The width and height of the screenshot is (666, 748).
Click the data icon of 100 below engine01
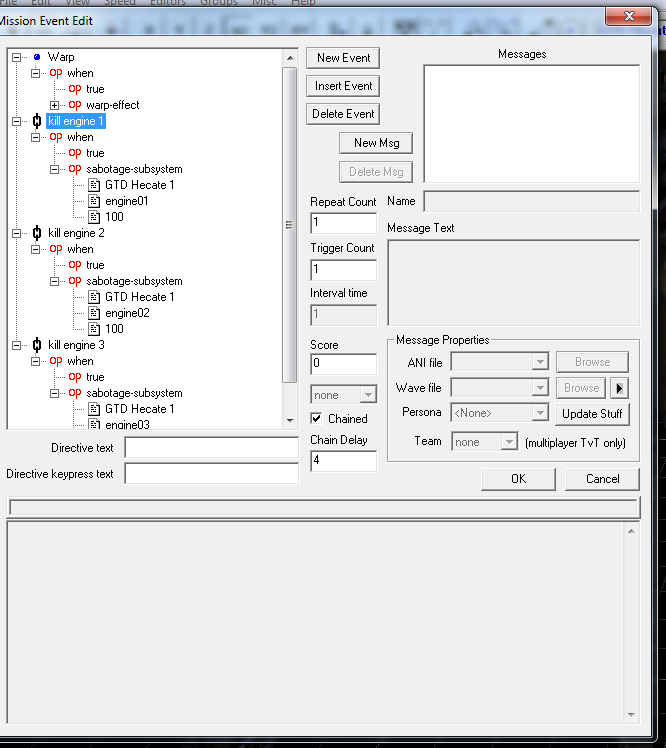(x=94, y=217)
